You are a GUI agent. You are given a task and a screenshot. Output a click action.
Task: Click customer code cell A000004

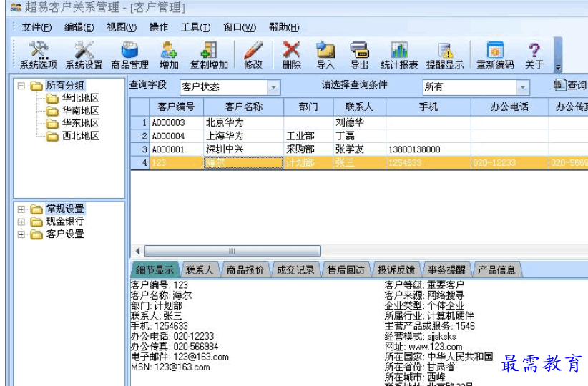(x=176, y=136)
